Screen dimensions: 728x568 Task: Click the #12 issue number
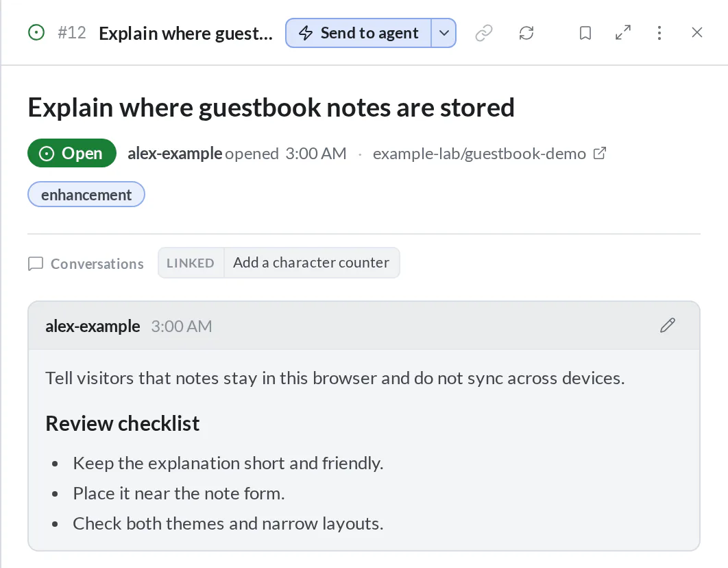click(x=72, y=33)
